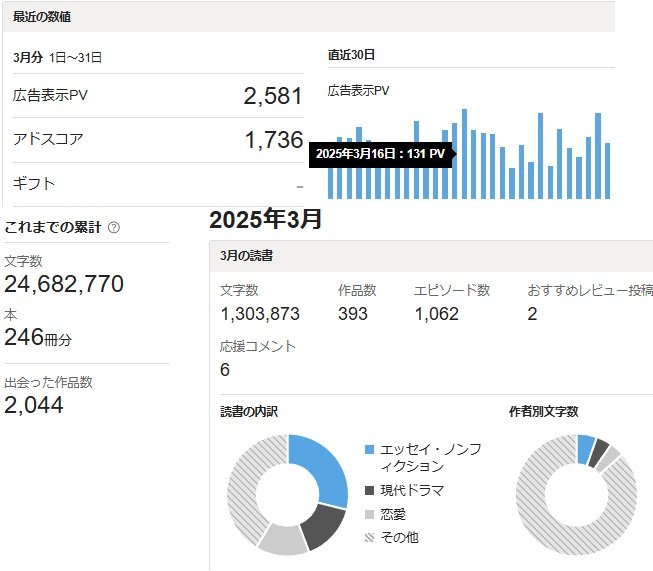The height and width of the screenshot is (571, 653).
Task: Click the 2025年3月16日 131 PV tooltip
Action: [x=379, y=154]
